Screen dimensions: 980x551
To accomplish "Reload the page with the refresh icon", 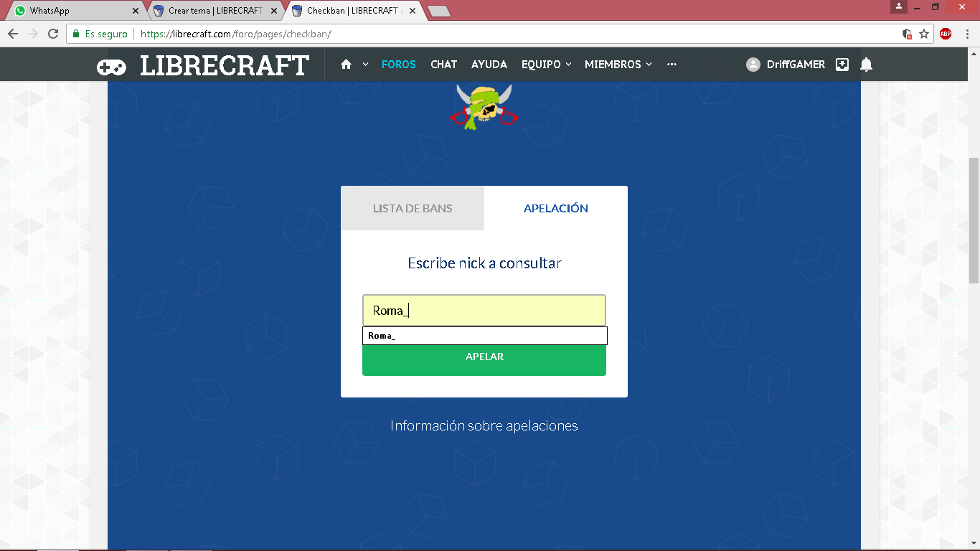I will [x=53, y=34].
